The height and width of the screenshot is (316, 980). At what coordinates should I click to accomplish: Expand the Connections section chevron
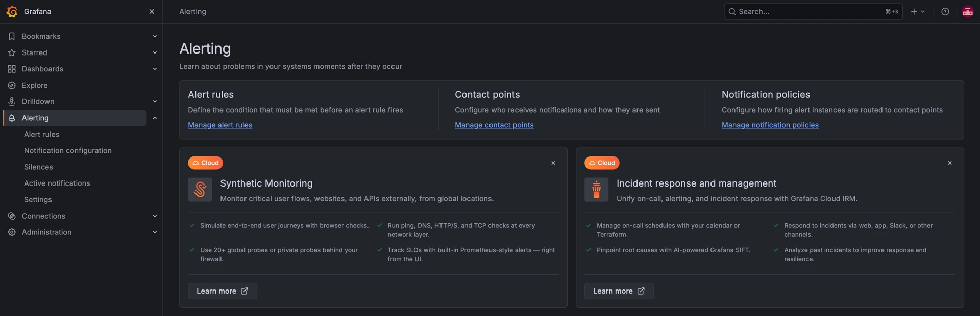pos(155,216)
